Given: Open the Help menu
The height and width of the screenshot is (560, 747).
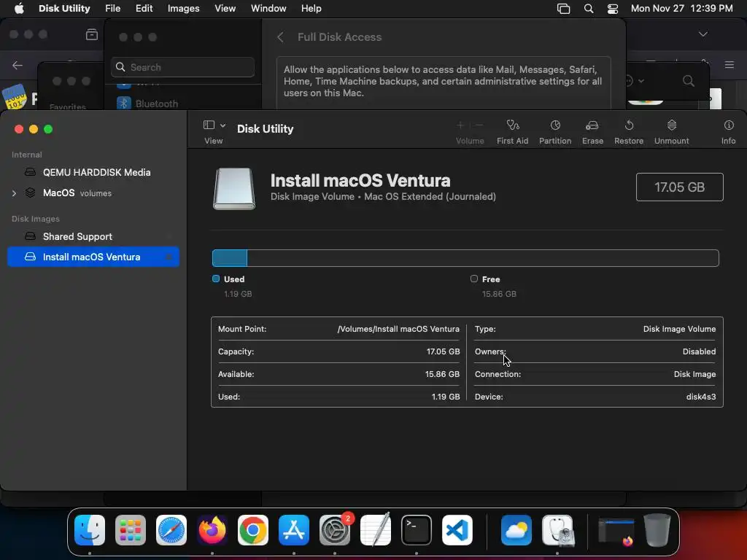Looking at the screenshot, I should 311,9.
